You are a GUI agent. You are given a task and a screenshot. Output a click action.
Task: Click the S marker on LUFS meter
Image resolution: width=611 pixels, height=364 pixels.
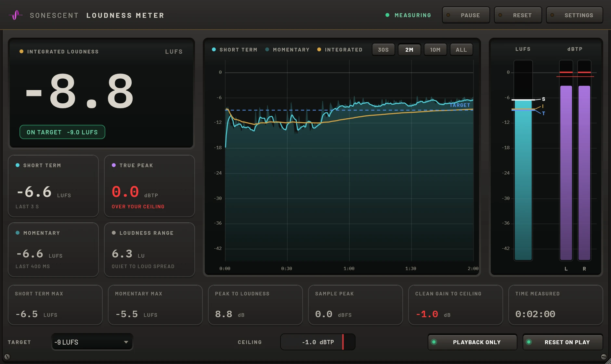pos(543,99)
